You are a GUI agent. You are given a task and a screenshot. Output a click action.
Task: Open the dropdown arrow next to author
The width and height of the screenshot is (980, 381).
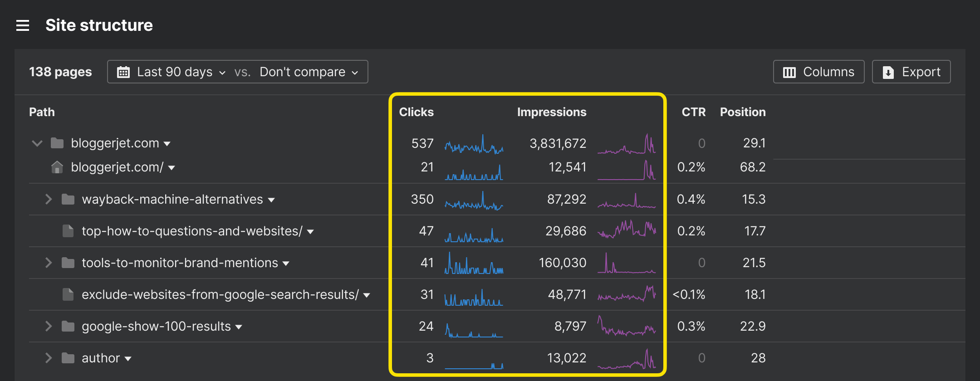tap(128, 359)
